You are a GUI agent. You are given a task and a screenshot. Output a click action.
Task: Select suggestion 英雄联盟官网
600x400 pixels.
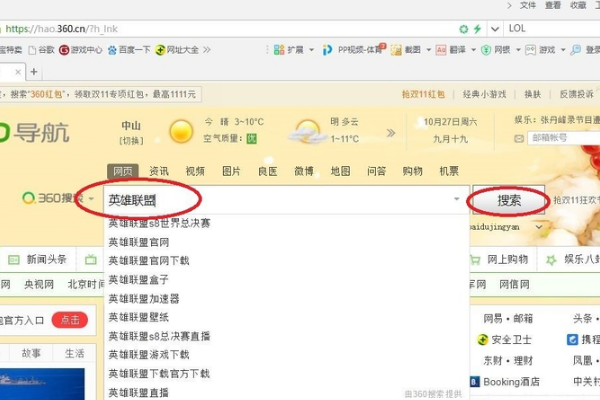(139, 242)
